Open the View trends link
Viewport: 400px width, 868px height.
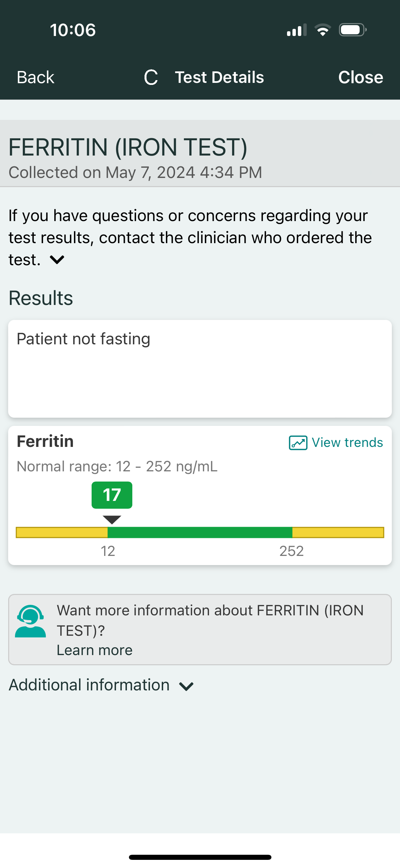pyautogui.click(x=347, y=443)
